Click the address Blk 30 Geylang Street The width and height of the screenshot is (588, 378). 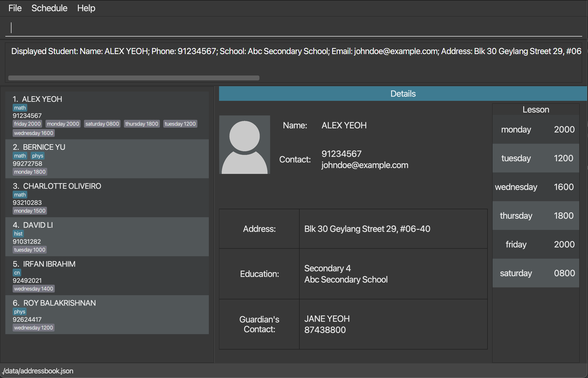367,229
